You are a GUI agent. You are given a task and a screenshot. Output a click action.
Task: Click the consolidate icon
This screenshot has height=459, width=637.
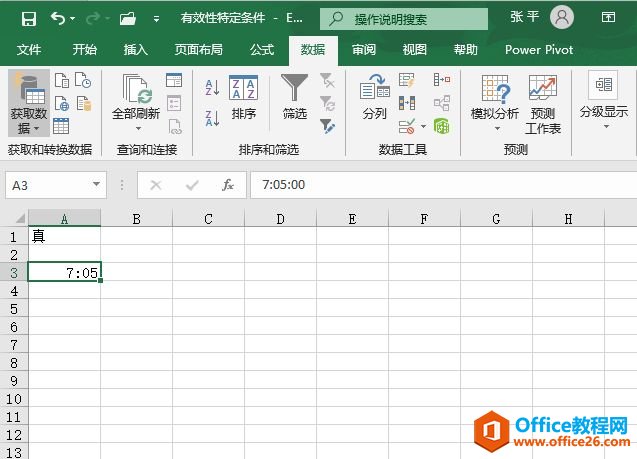click(x=442, y=80)
